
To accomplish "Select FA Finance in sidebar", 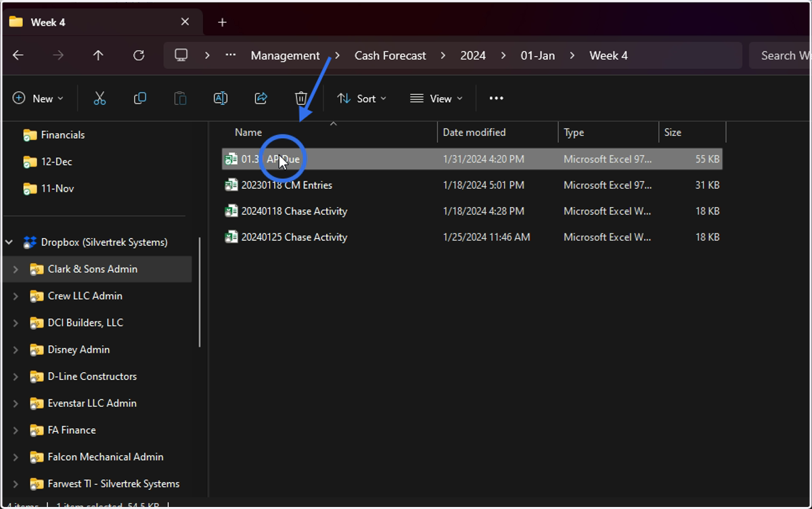I will coord(72,430).
